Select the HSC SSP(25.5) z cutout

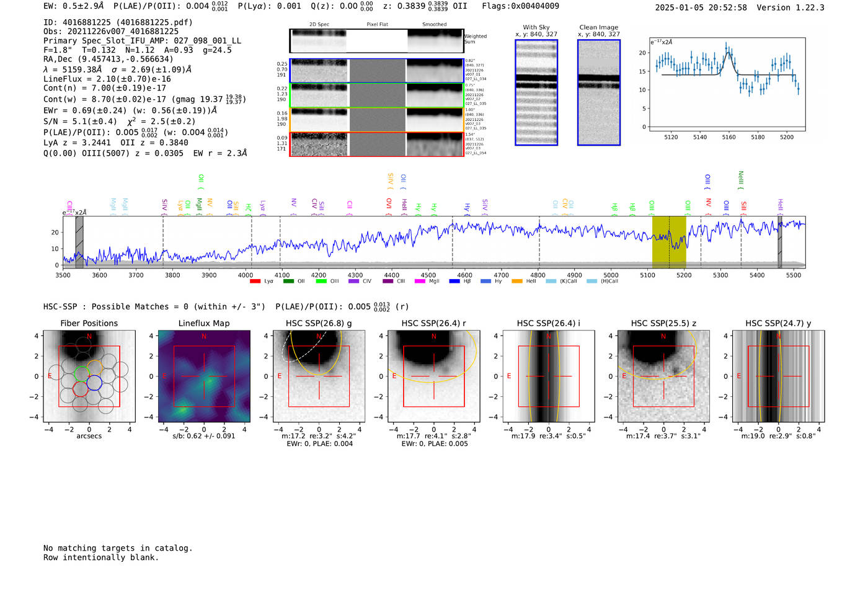tap(663, 376)
